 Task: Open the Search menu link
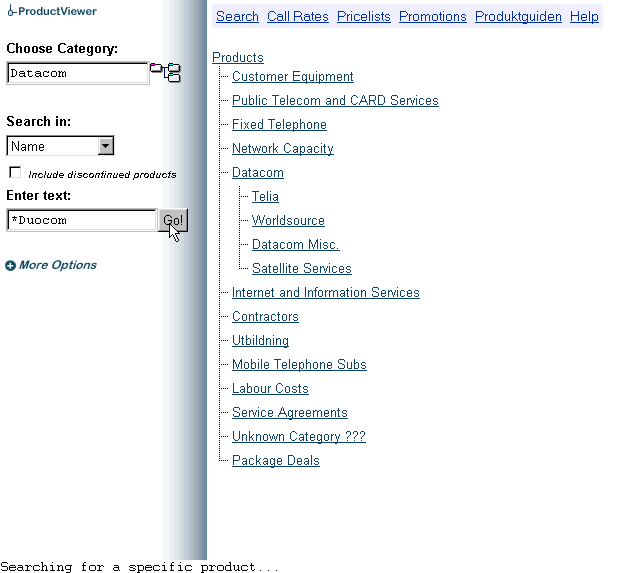pyautogui.click(x=237, y=17)
